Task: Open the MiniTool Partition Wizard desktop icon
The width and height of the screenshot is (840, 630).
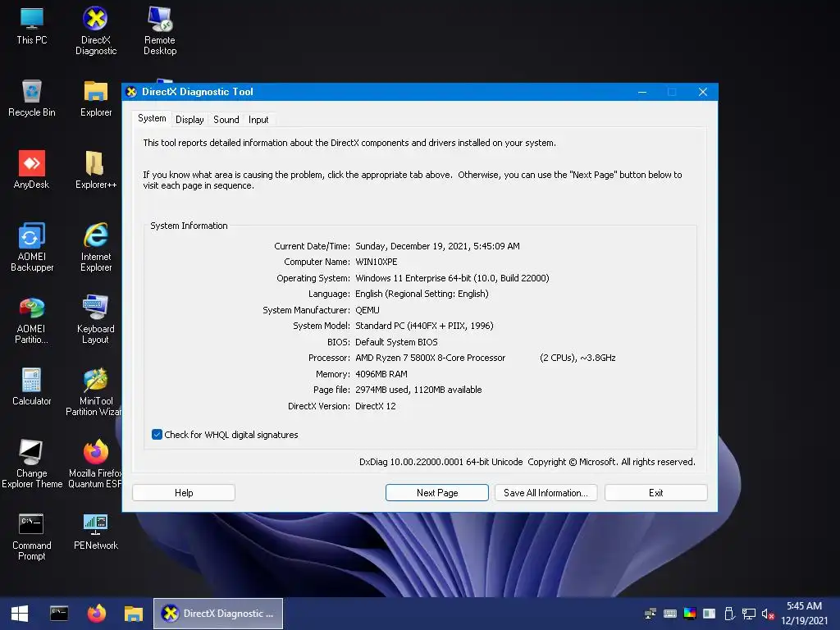Action: 94,392
